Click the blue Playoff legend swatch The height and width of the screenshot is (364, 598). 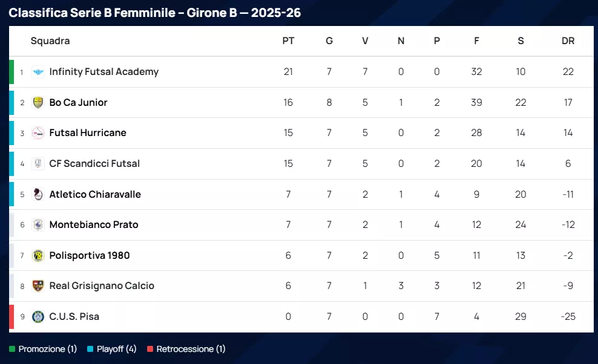(x=90, y=349)
